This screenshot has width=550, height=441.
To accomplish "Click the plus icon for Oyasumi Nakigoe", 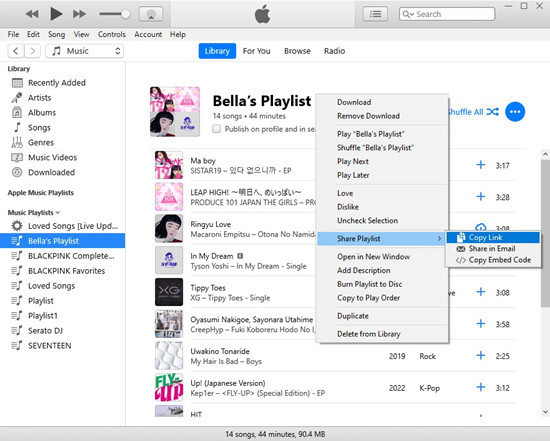I will point(481,323).
